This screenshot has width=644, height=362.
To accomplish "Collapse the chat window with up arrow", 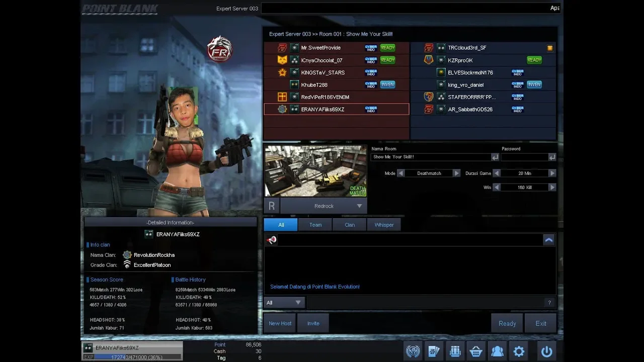I will [549, 240].
